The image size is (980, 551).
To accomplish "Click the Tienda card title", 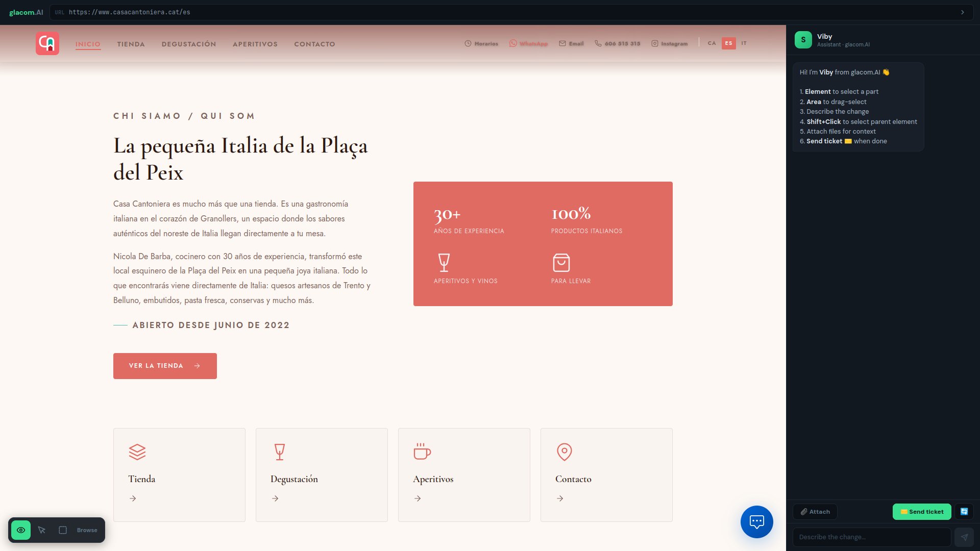I will tap(142, 479).
